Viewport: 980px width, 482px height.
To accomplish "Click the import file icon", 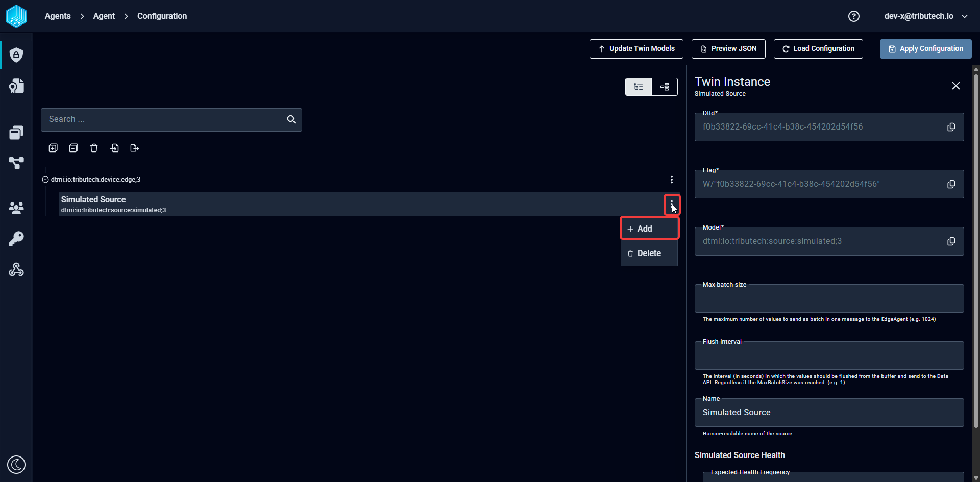I will point(114,148).
